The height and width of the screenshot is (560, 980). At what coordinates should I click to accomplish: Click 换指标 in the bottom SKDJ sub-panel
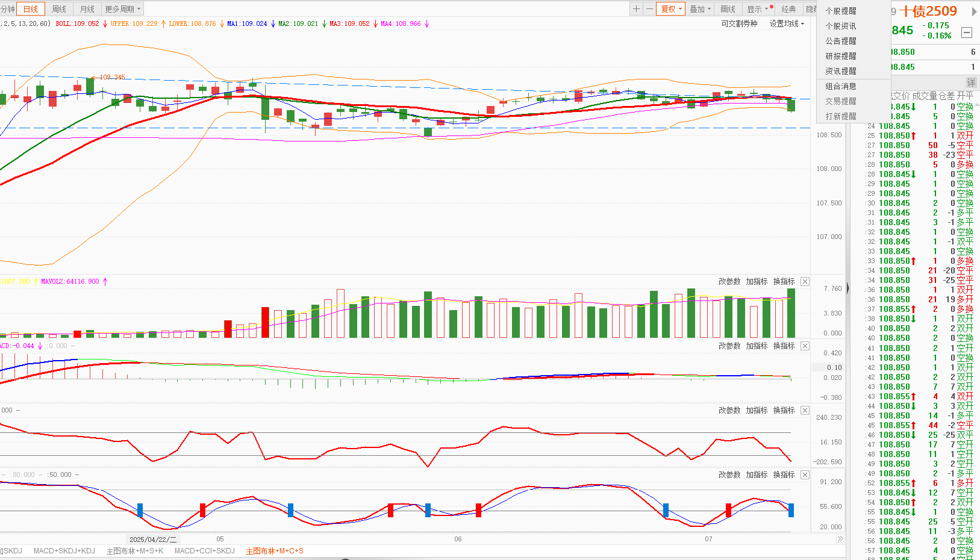tap(784, 475)
